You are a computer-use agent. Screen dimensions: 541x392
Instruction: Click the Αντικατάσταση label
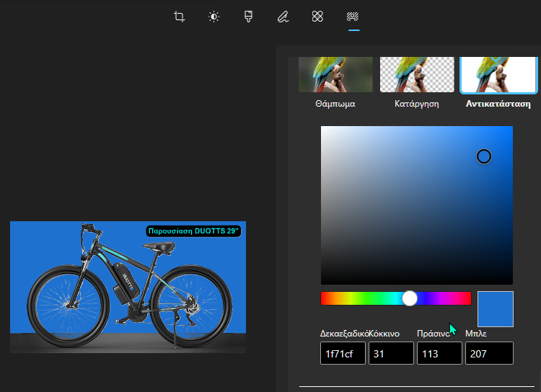coord(498,104)
